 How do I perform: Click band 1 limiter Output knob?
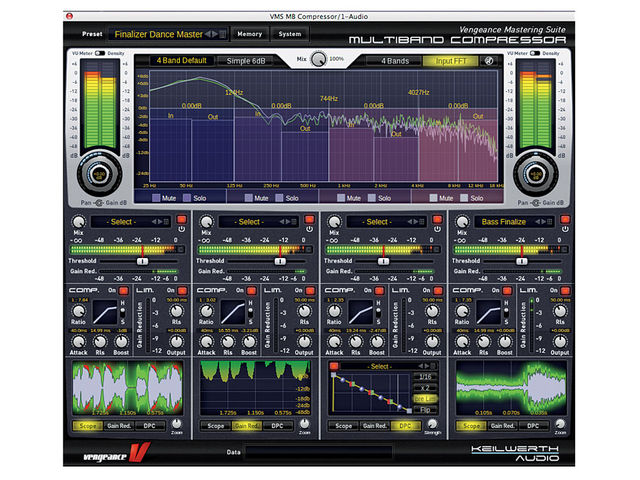(176, 341)
